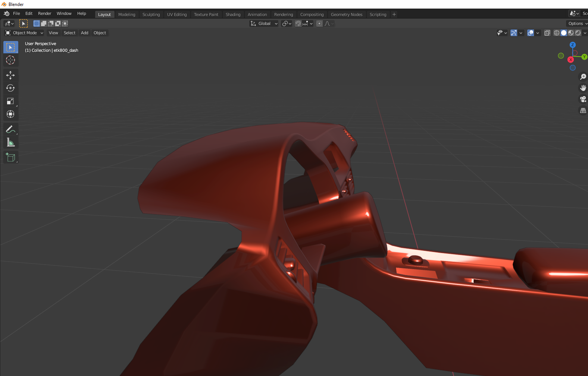The width and height of the screenshot is (588, 376).
Task: Switch to the Sculpting workspace tab
Action: pyautogui.click(x=151, y=15)
